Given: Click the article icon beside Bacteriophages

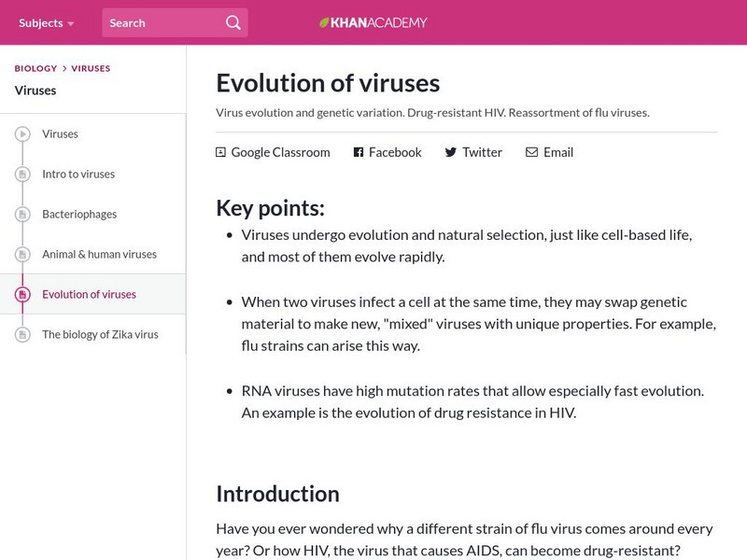Looking at the screenshot, I should tap(22, 215).
